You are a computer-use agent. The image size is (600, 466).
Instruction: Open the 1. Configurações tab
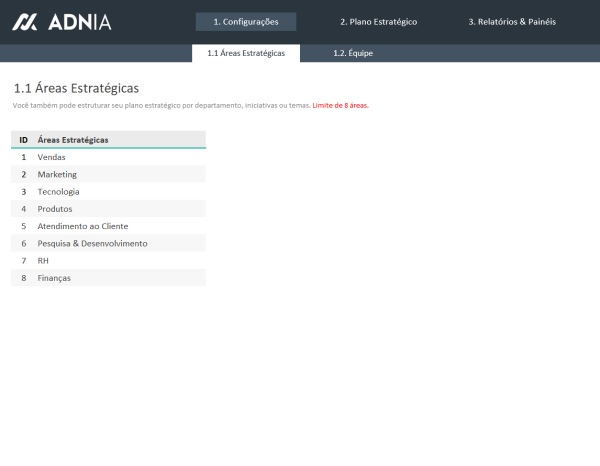pos(246,22)
